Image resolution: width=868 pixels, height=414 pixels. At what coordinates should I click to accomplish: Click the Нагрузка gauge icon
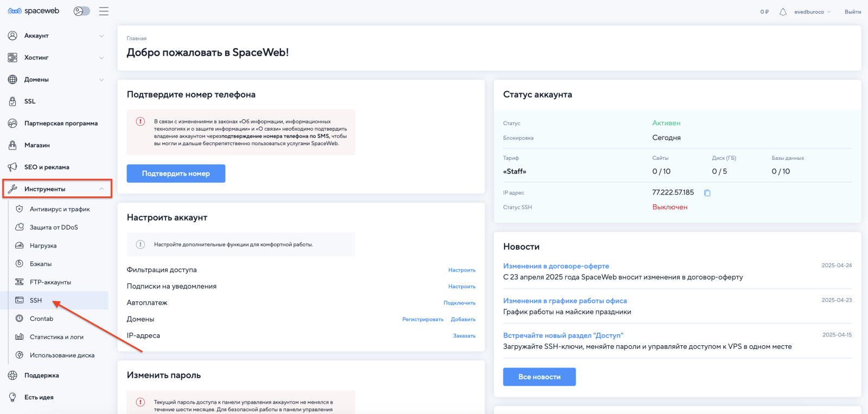(20, 245)
